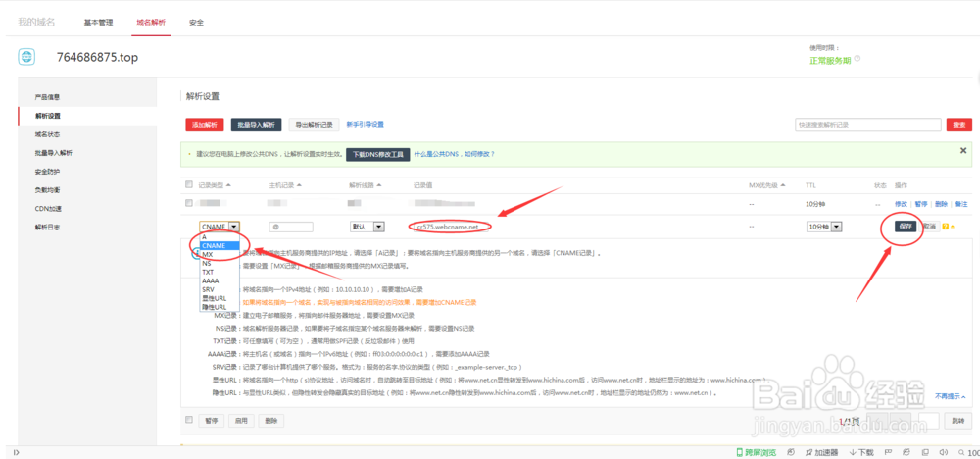
Task: Click the 删除 link on the existing record
Action: click(x=941, y=204)
